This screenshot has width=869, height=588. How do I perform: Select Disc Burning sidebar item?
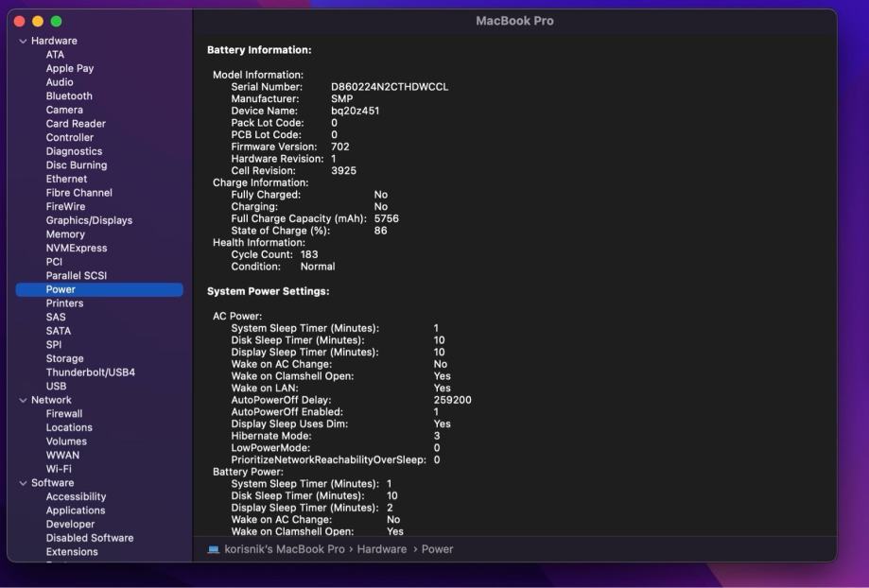pos(77,165)
